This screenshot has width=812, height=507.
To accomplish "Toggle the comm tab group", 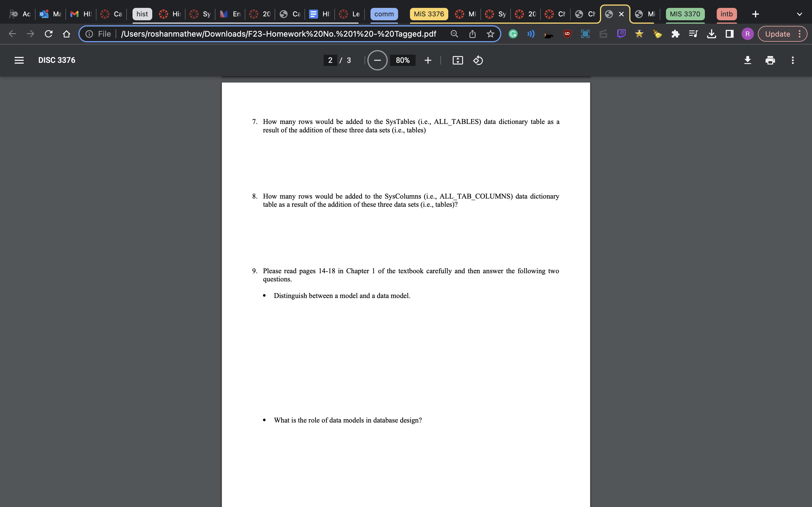I will (384, 14).
